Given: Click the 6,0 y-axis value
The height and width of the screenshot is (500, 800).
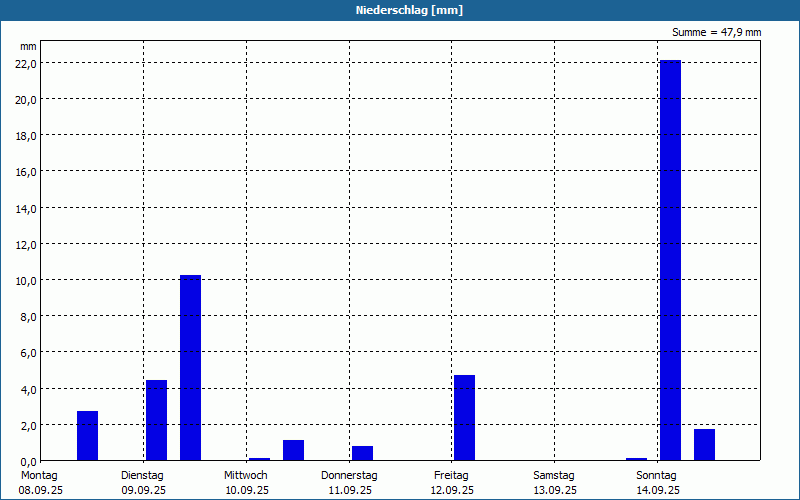Looking at the screenshot, I should (x=28, y=353).
